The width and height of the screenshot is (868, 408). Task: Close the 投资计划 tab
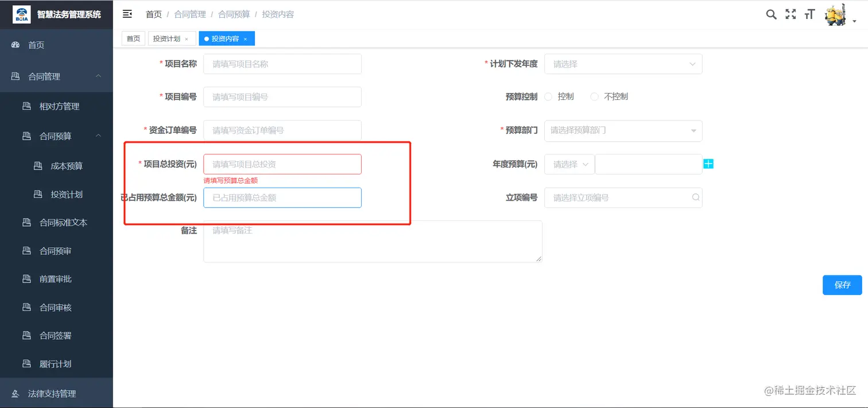point(187,39)
